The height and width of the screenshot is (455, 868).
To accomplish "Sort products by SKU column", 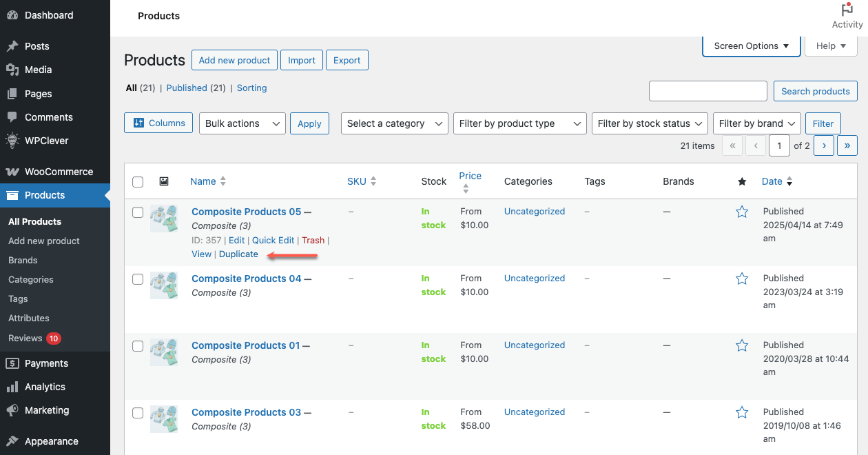I will [362, 181].
